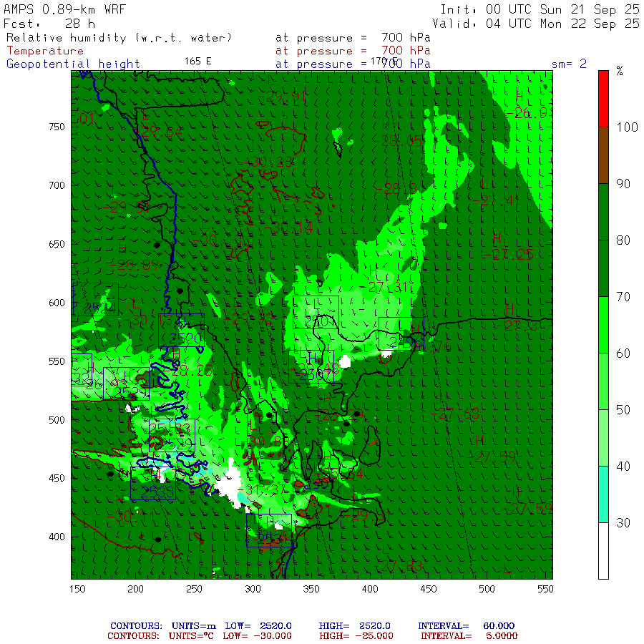Click the red 'at pressure = 700 hPa' text
The width and height of the screenshot is (644, 644).
[353, 51]
